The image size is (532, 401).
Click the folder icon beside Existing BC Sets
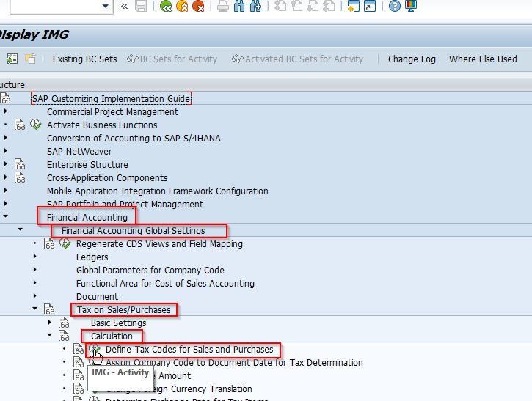(30, 59)
